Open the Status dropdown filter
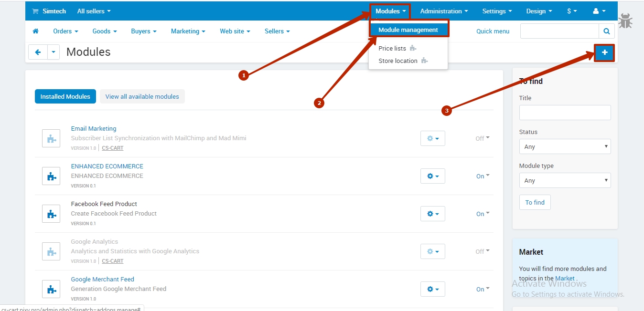Image resolution: width=644 pixels, height=311 pixels. tap(565, 146)
